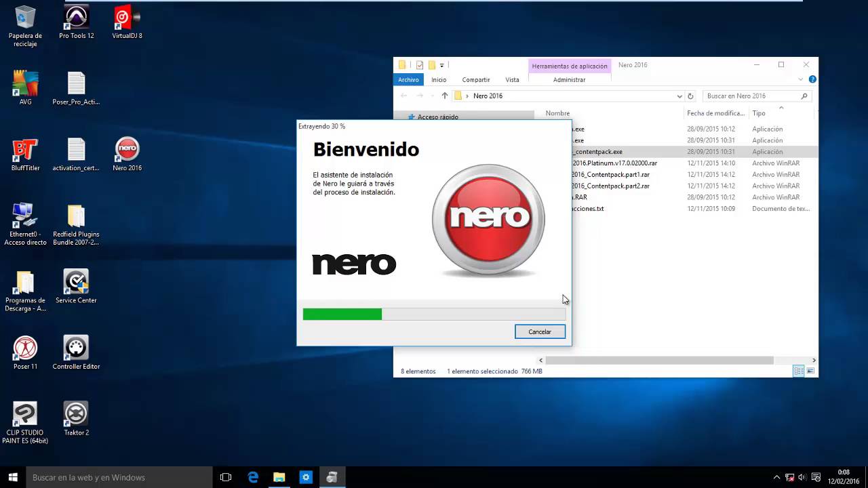868x488 pixels.
Task: Select the AVG desktop icon
Action: 25,88
